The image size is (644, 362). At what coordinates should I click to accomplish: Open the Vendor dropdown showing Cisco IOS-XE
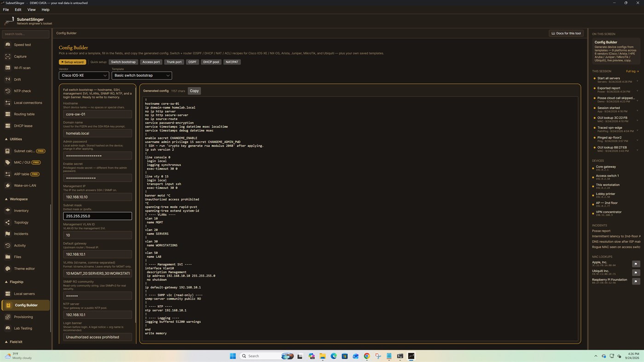(x=84, y=75)
